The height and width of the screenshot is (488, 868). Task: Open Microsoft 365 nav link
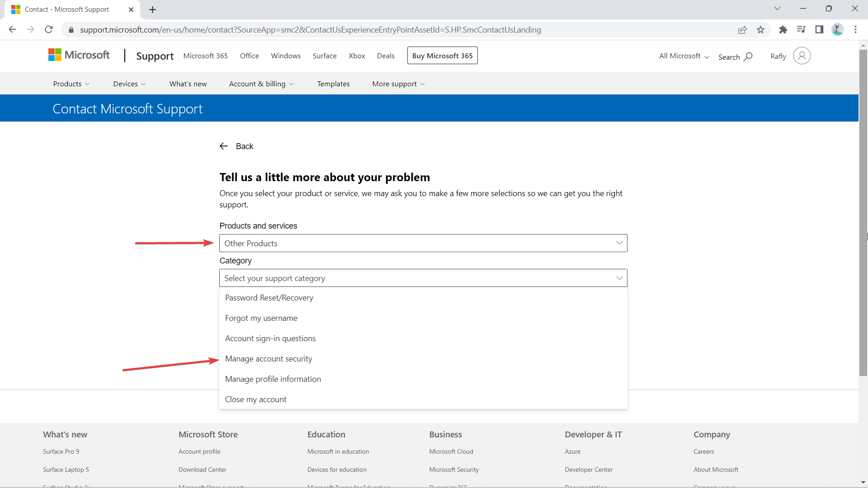click(x=206, y=56)
